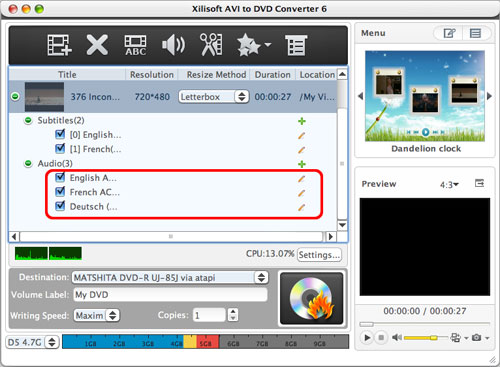500x367 pixels.
Task: Click the Volume Label field
Action: (170, 295)
